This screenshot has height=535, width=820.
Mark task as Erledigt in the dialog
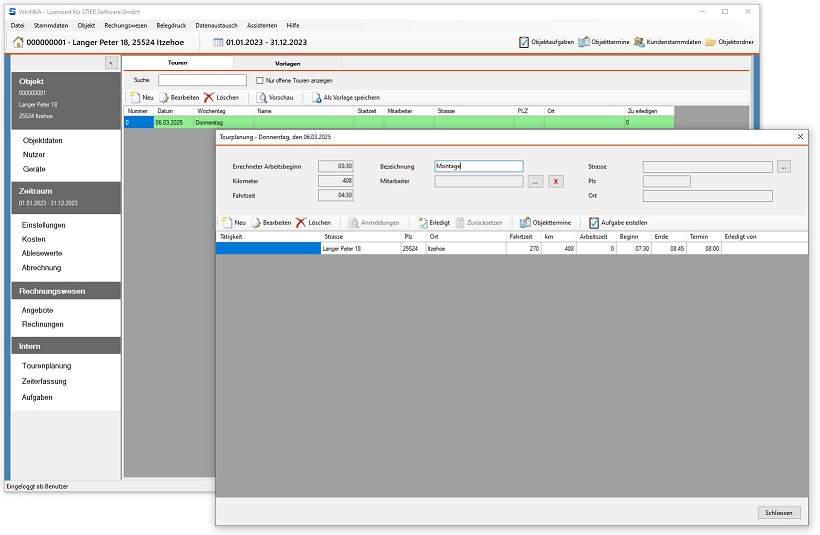(434, 222)
